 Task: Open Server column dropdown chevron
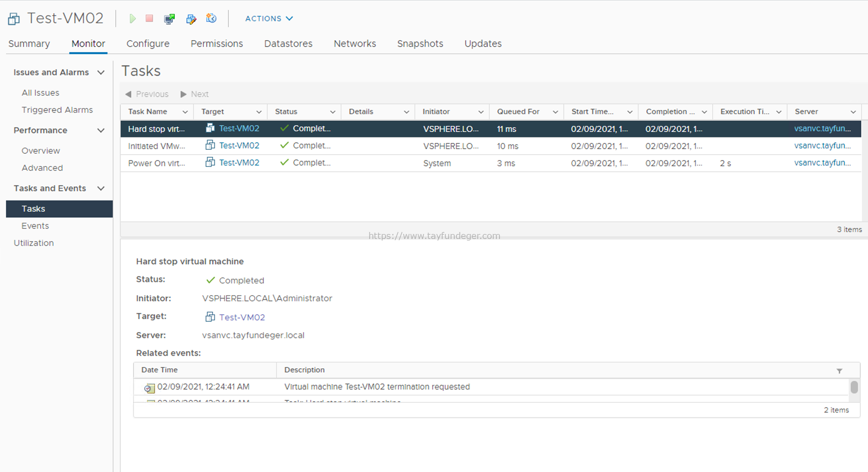click(x=853, y=112)
